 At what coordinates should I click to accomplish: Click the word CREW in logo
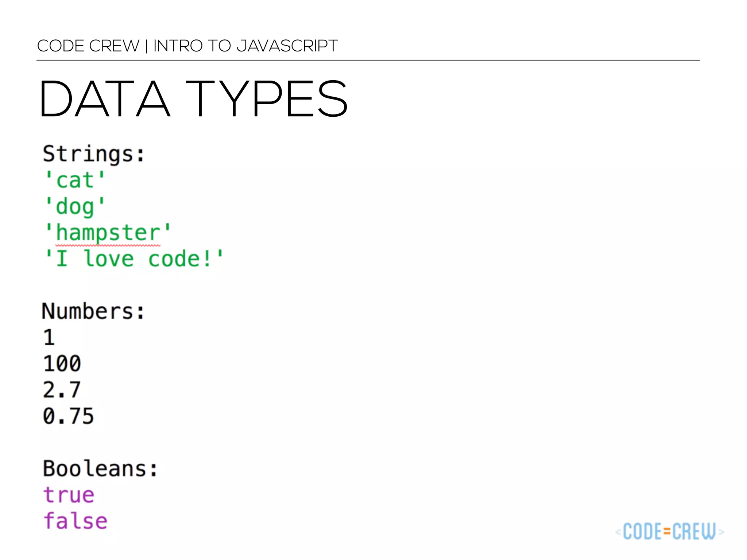pyautogui.click(x=694, y=532)
